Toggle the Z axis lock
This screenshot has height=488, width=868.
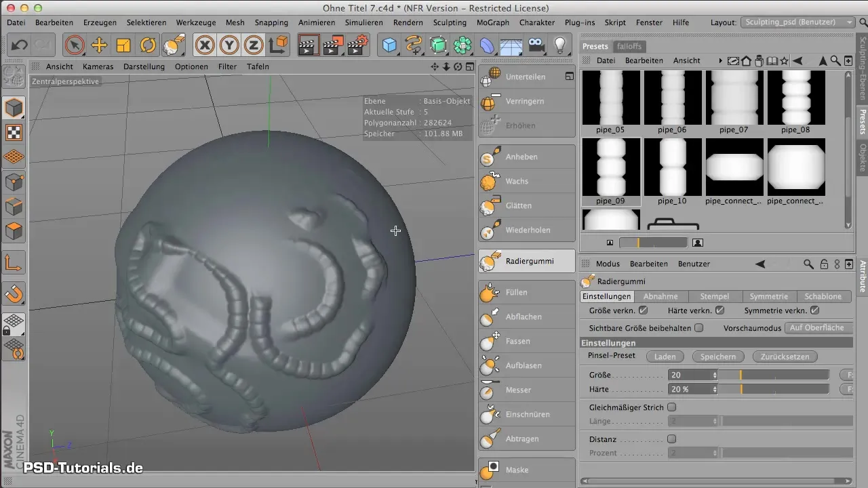(254, 45)
